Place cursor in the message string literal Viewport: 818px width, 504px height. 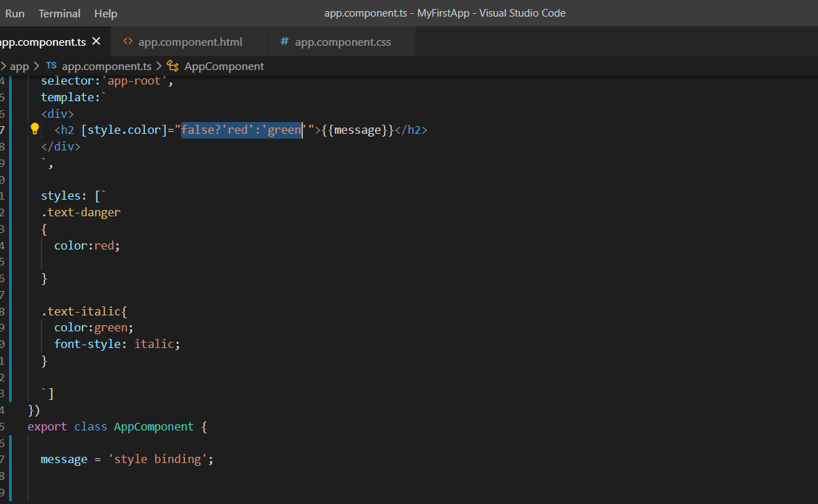tap(159, 458)
